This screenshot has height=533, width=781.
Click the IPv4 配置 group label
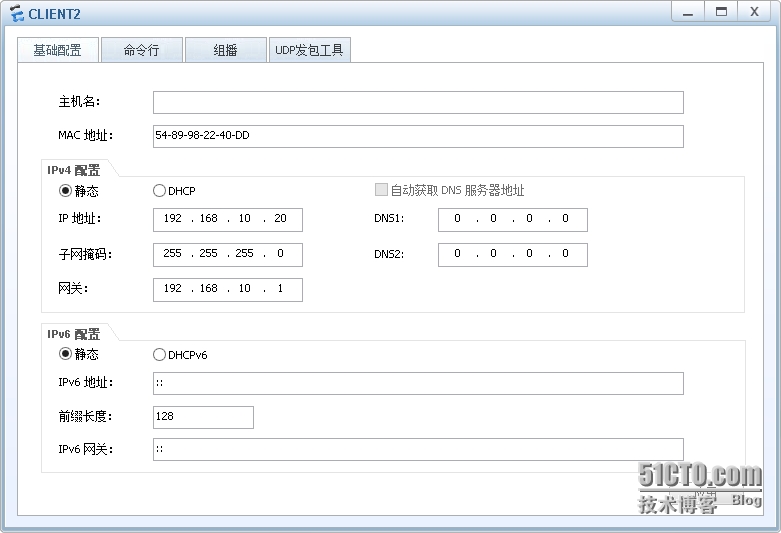(74, 170)
